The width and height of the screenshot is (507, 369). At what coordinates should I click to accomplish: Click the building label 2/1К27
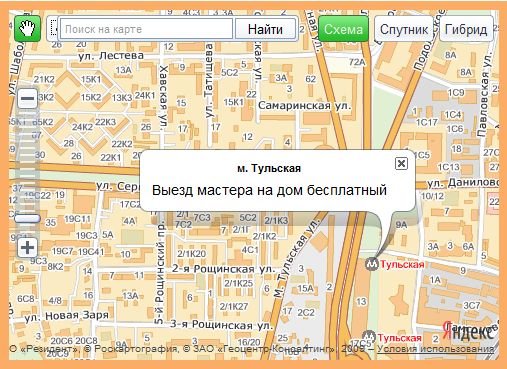pos(234,306)
